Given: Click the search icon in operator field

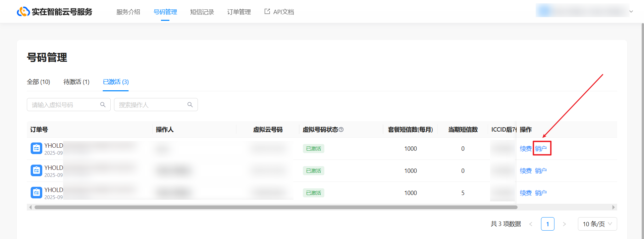Looking at the screenshot, I should (x=190, y=105).
